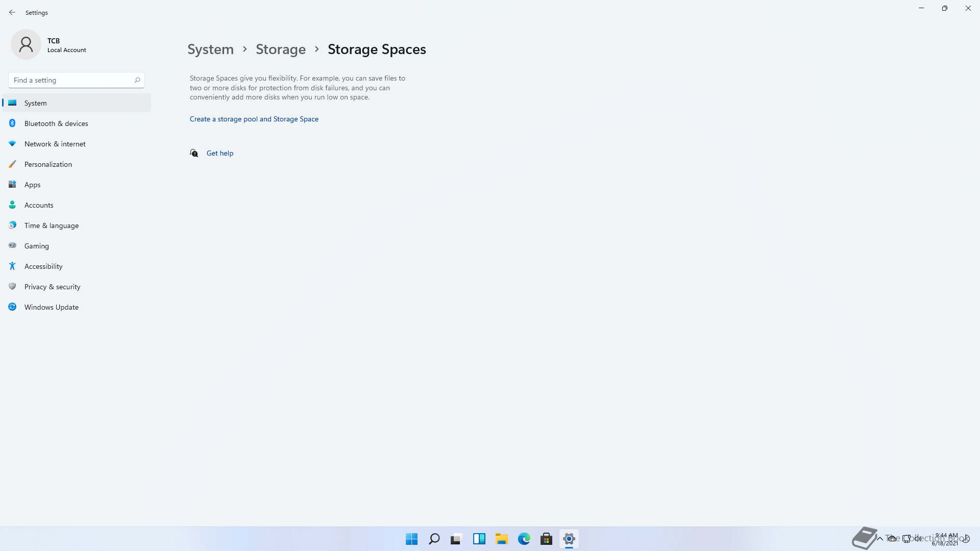Image resolution: width=980 pixels, height=551 pixels.
Task: Go back with the Settings back arrow
Action: tap(12, 12)
